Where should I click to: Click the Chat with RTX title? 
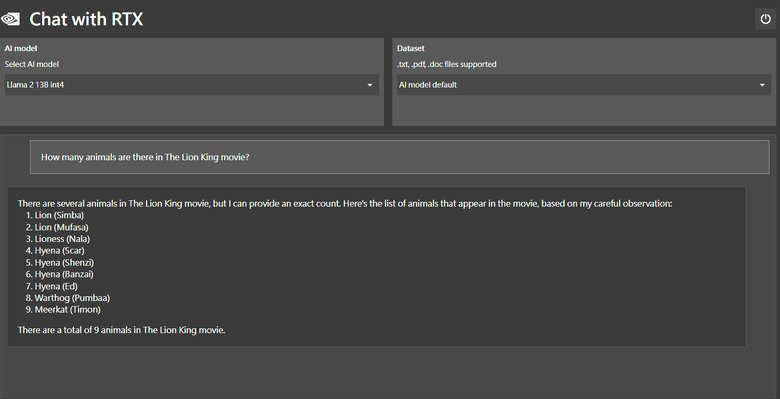[86, 19]
